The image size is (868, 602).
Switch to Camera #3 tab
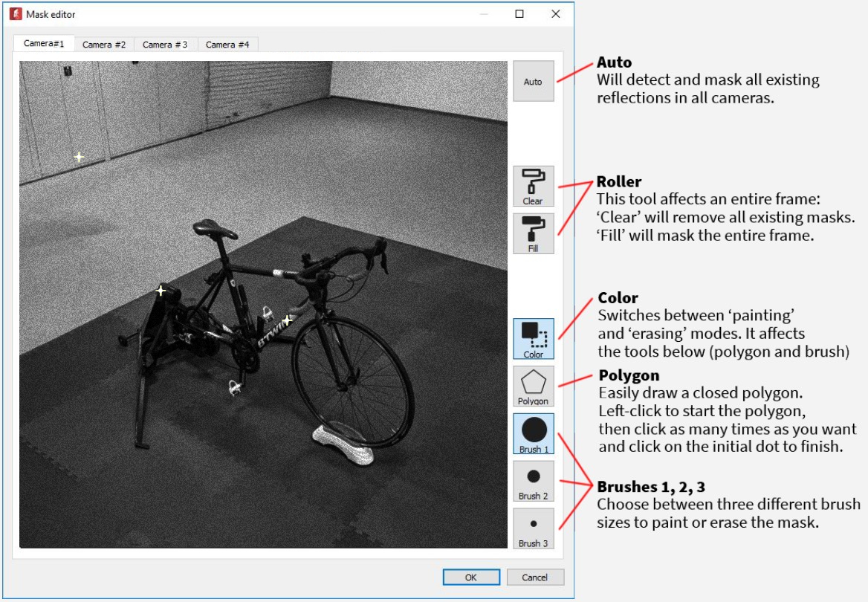[x=165, y=45]
